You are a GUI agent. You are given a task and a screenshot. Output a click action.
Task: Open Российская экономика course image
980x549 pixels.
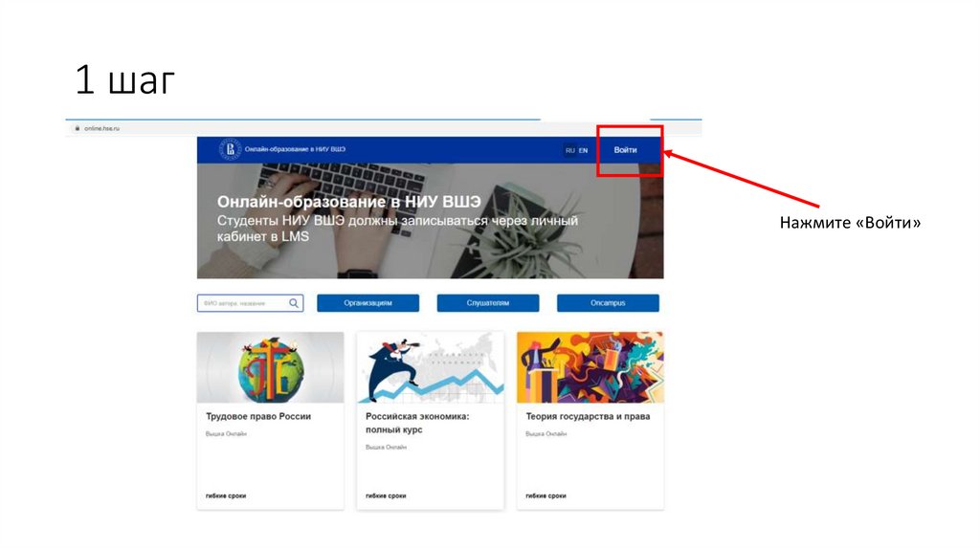click(431, 367)
